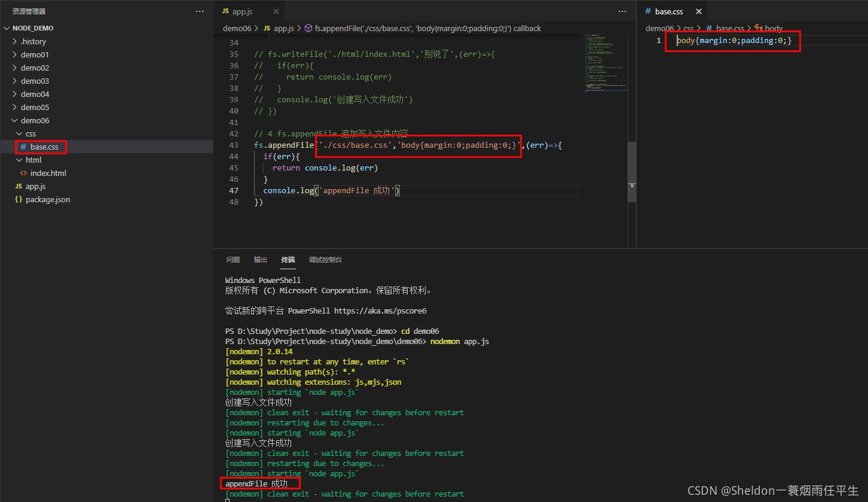The width and height of the screenshot is (868, 502).
Task: Click the JS icon beside app.js in explorer
Action: [x=19, y=186]
